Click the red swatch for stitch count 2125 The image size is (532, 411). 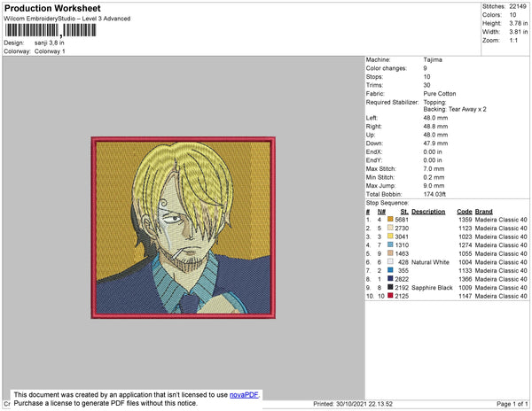[x=390, y=296]
